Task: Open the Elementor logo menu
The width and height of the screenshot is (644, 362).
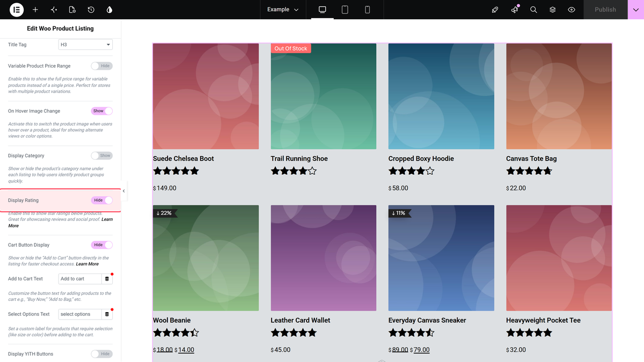Action: [x=17, y=10]
